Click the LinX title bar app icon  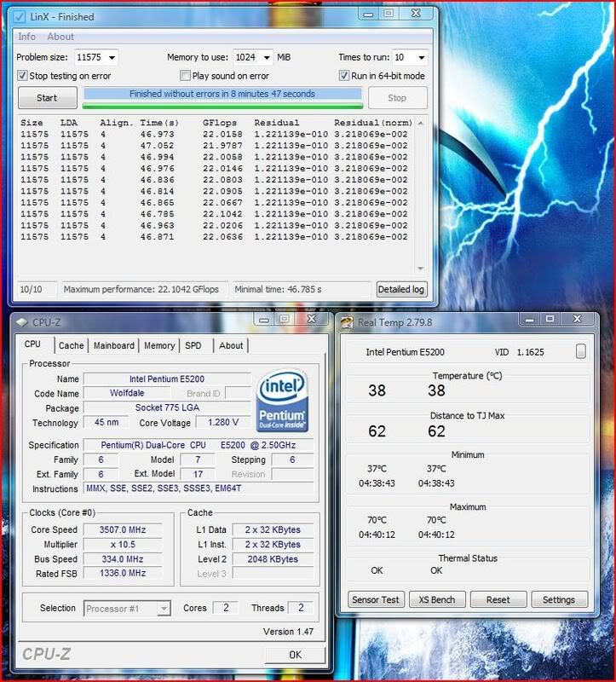(x=19, y=17)
